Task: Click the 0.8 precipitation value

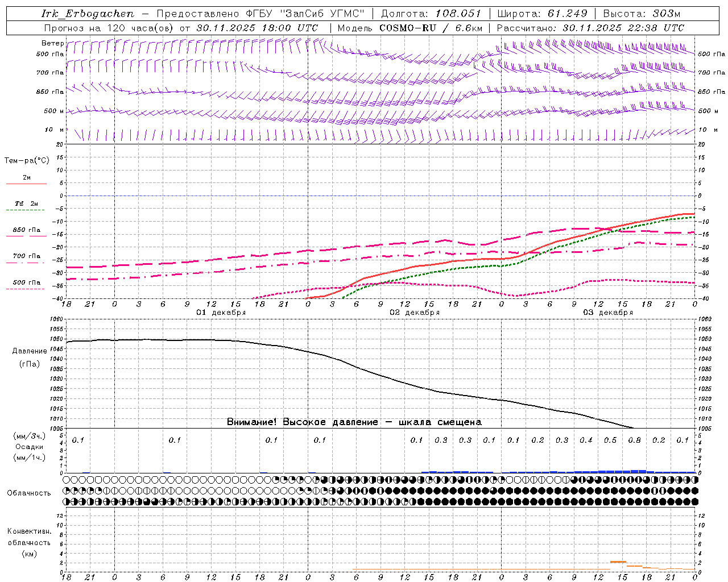Action: [635, 440]
